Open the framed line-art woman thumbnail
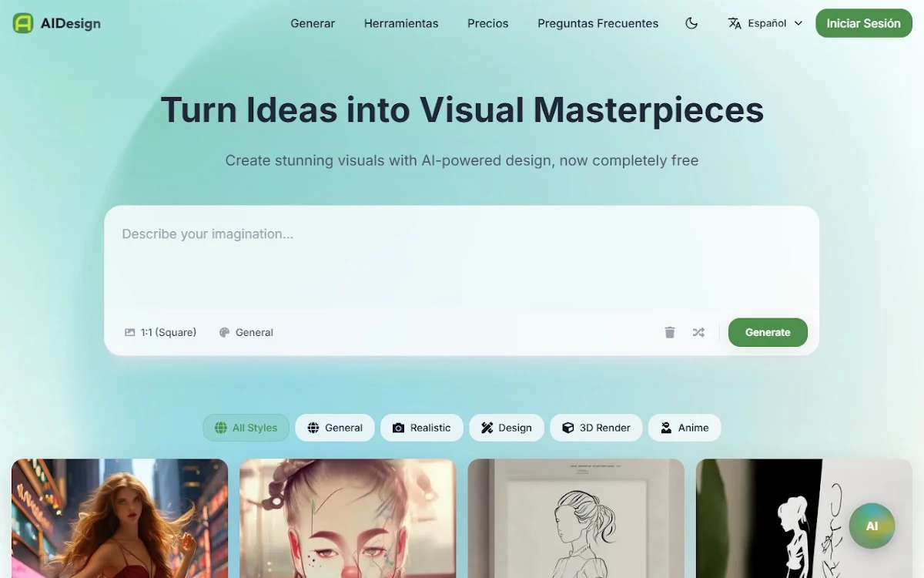This screenshot has height=578, width=924. [576, 519]
